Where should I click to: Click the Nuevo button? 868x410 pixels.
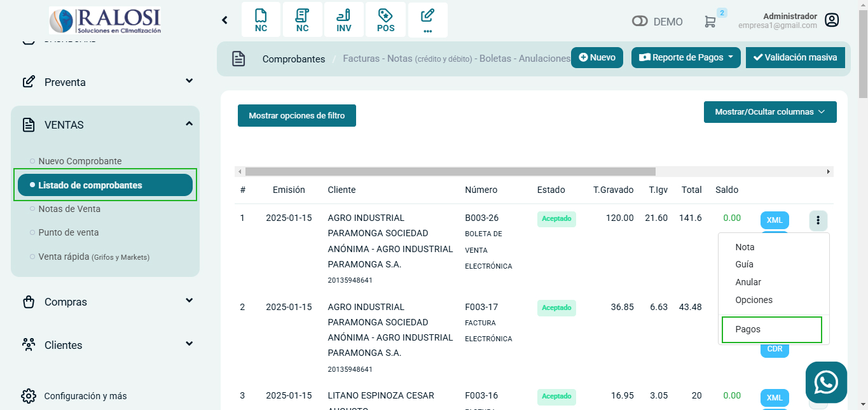596,57
